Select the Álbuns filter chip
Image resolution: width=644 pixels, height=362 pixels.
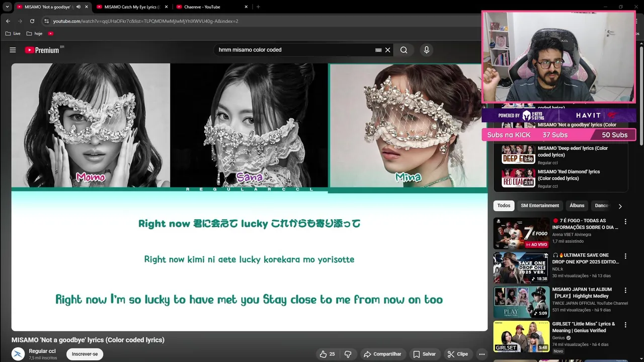(577, 206)
